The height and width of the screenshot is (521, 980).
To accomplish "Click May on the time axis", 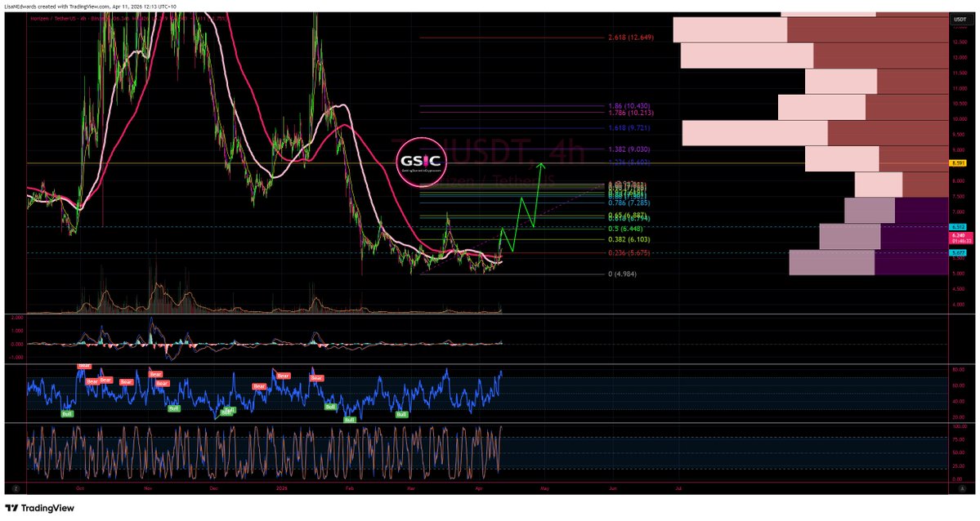I will [544, 488].
